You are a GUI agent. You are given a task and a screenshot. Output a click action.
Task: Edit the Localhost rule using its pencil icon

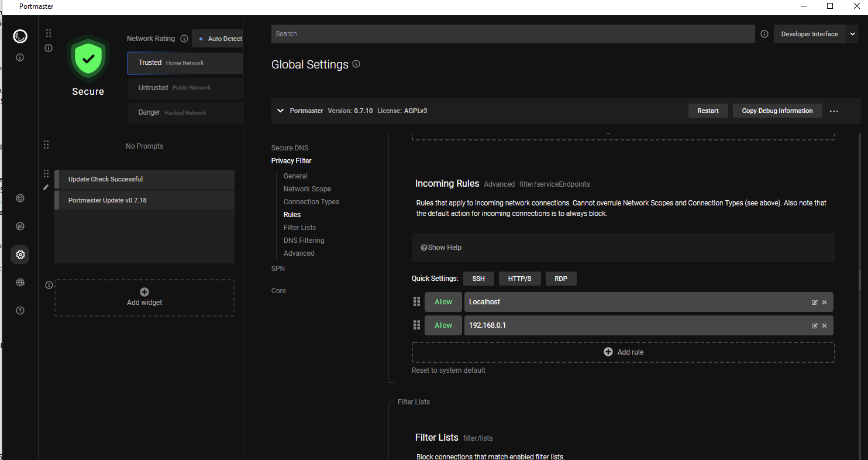click(814, 302)
